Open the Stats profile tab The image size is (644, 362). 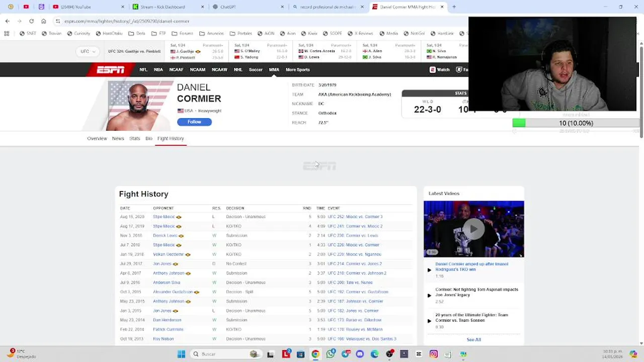click(134, 138)
